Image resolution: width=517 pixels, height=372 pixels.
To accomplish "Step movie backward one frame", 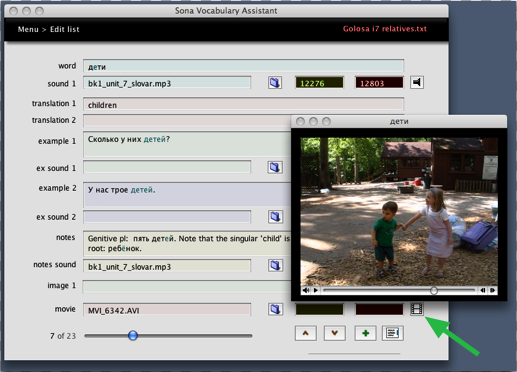I will (x=483, y=290).
